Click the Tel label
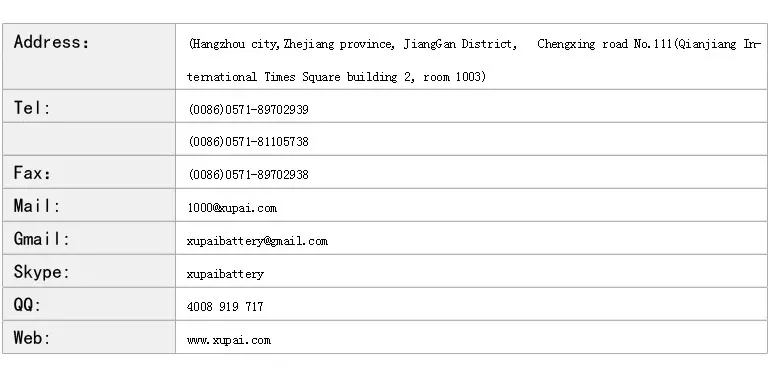Image resolution: width=770 pixels, height=373 pixels. (x=32, y=107)
